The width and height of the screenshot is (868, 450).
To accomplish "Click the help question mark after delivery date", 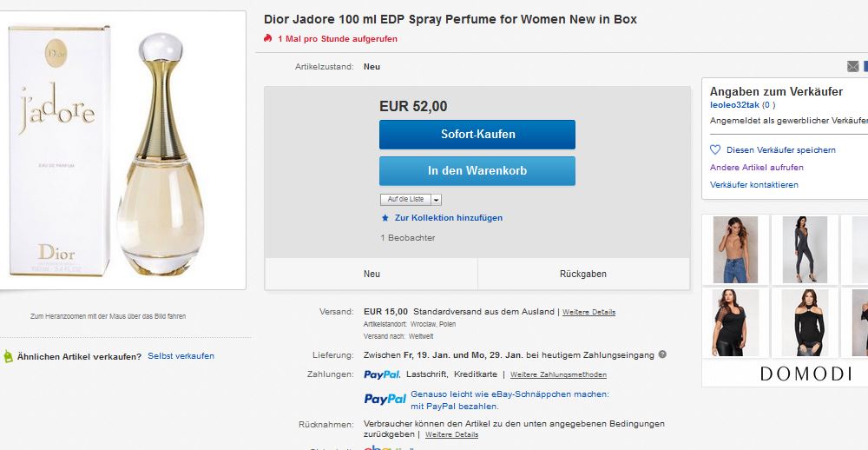I will coord(662,354).
